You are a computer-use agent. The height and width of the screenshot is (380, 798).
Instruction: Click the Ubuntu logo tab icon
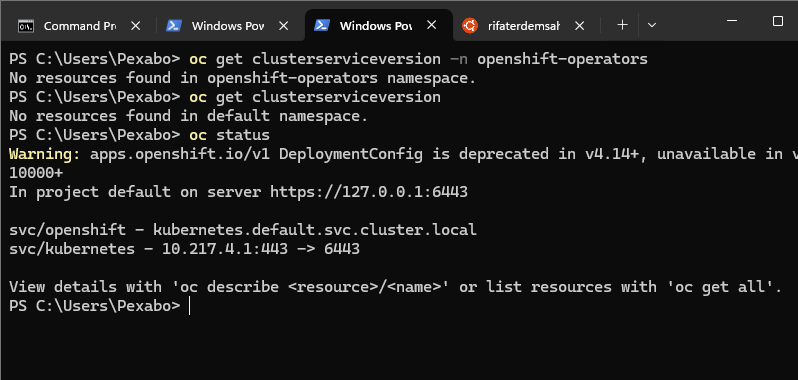[x=470, y=25]
